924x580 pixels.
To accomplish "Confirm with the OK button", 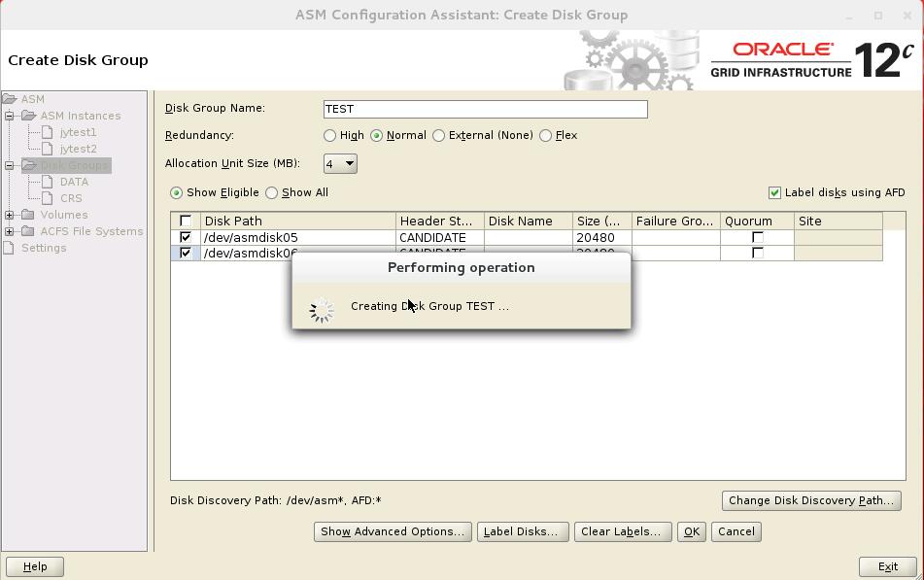I will (x=691, y=531).
